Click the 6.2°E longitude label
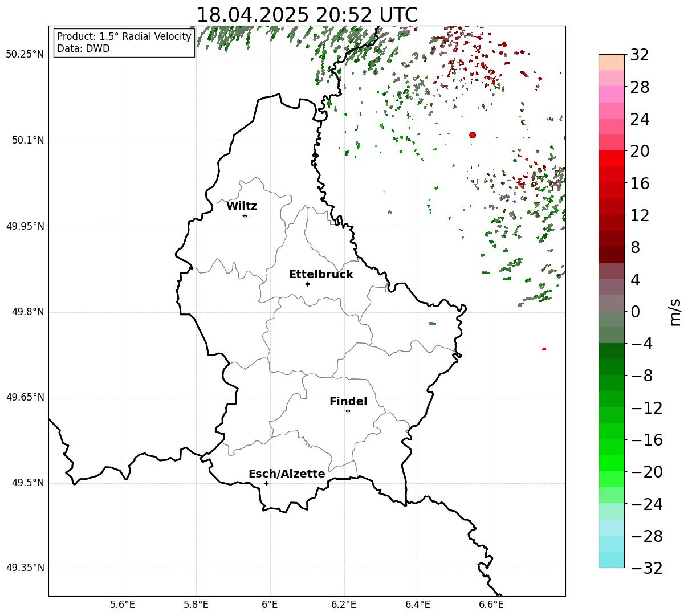688x616 pixels. (344, 605)
